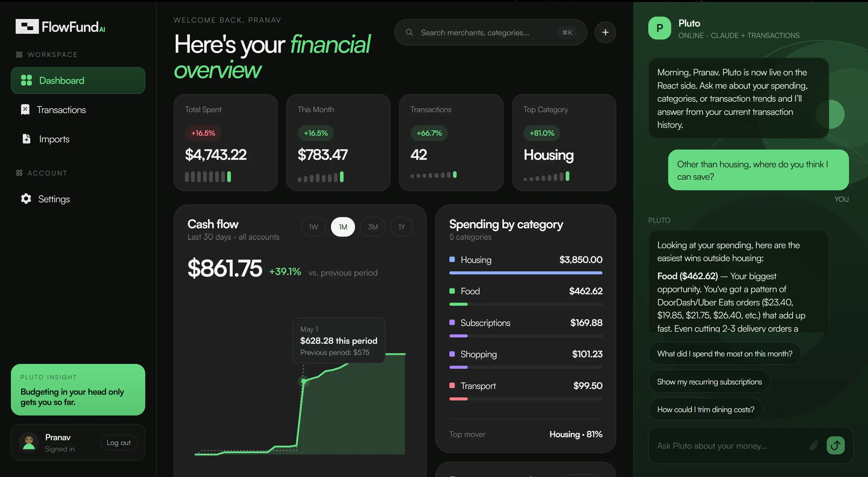
Task: Open the Top Category stat card
Action: coord(564,143)
